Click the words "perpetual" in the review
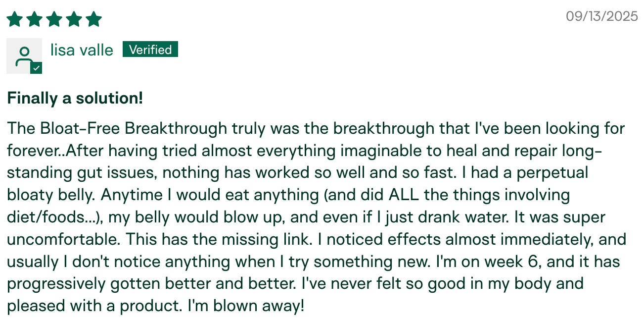This screenshot has height=322, width=644. (551, 173)
